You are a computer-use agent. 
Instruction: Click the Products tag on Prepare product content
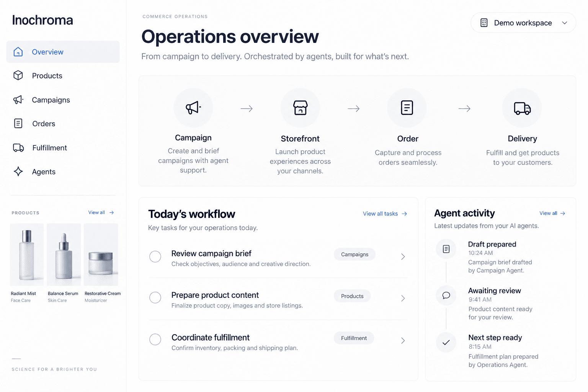[352, 296]
